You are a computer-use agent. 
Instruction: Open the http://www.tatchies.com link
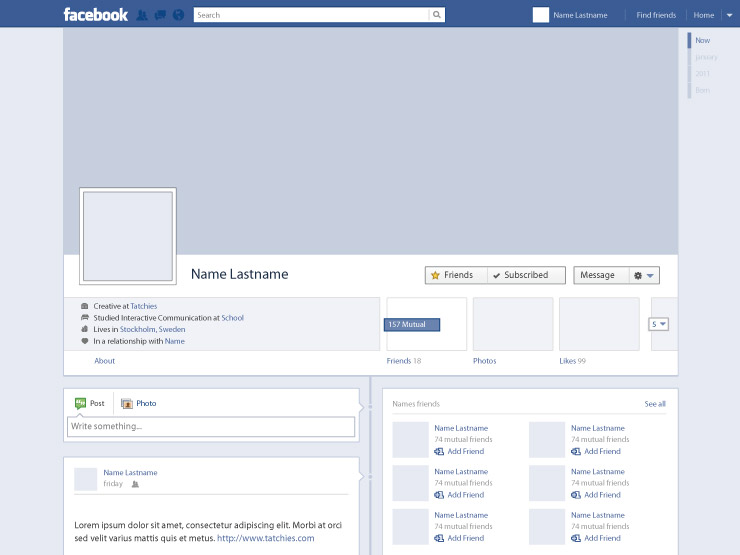pyautogui.click(x=266, y=538)
